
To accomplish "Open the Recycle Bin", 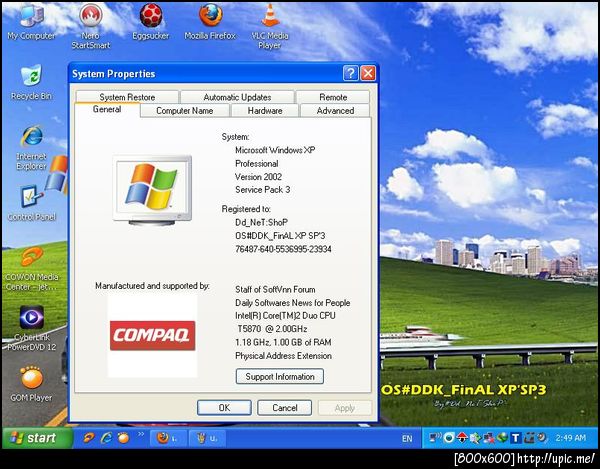I will (x=31, y=83).
